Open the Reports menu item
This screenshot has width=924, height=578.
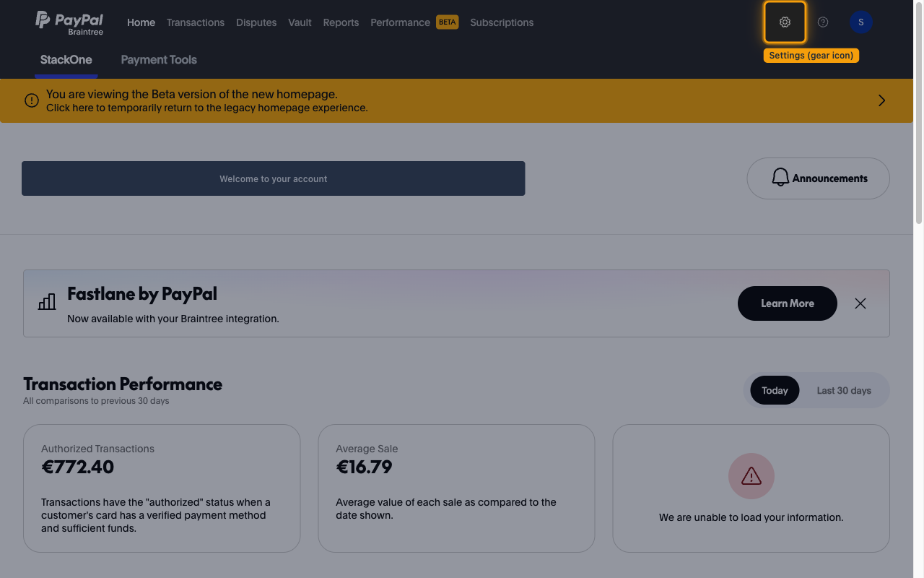pos(341,22)
